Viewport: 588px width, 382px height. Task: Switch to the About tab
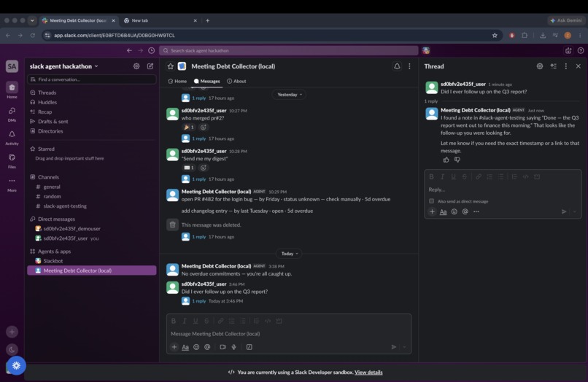click(x=236, y=81)
